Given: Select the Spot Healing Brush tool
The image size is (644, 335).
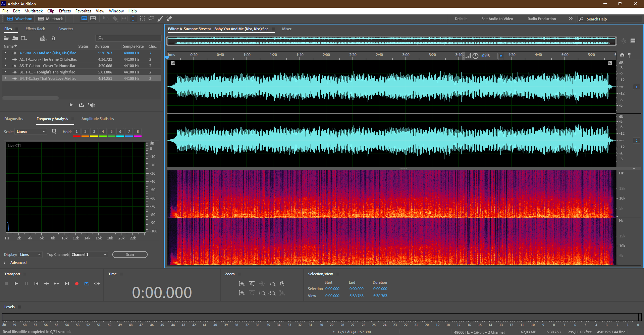Looking at the screenshot, I should pos(169,18).
